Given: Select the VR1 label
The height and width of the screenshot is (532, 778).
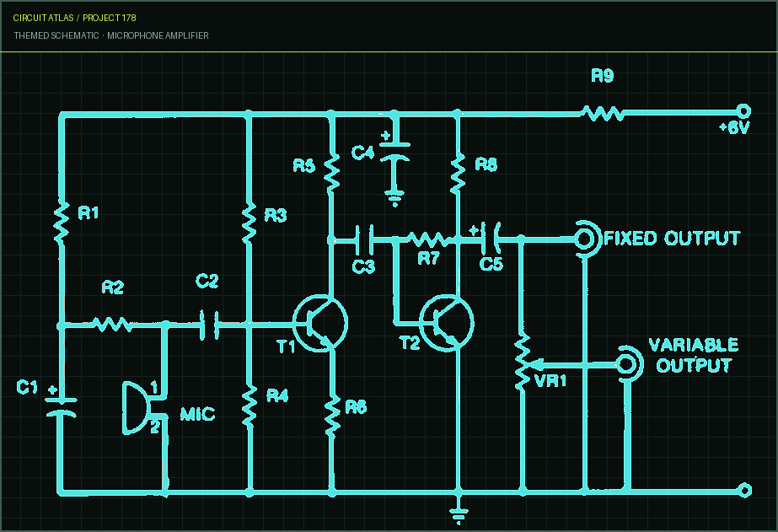Looking at the screenshot, I should pyautogui.click(x=550, y=380).
